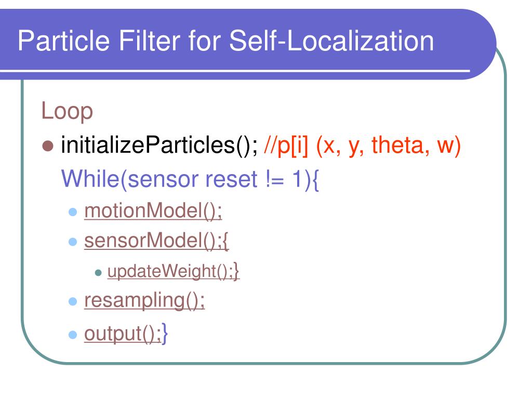
Task: Select the While(sensor reset != 1){ line
Action: [190, 179]
